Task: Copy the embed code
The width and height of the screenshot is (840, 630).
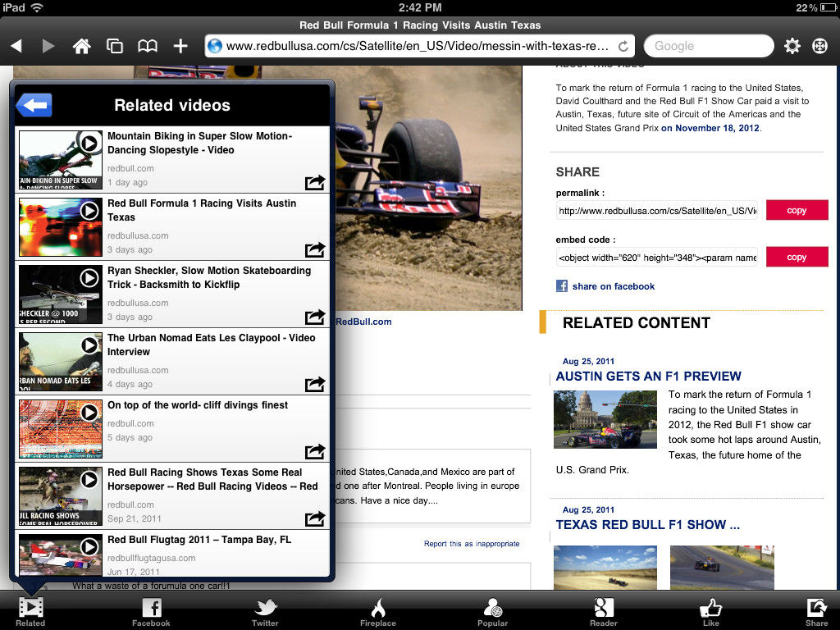Action: pyautogui.click(x=797, y=257)
